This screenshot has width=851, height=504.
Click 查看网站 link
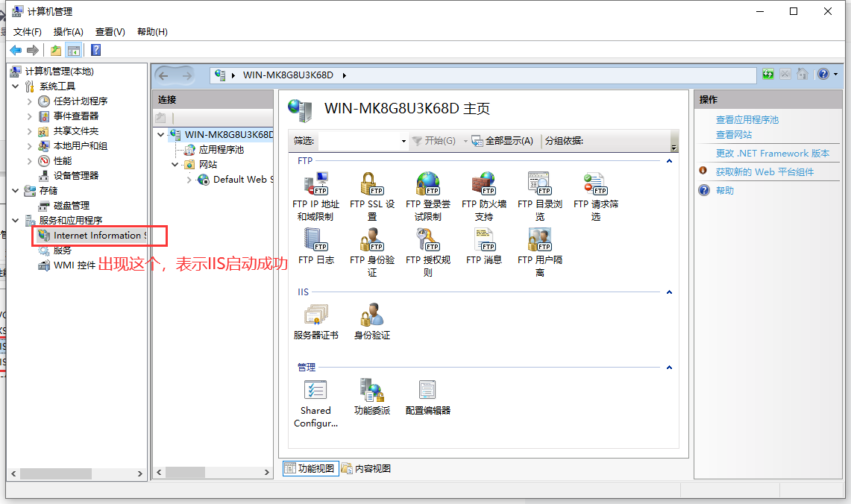(734, 134)
